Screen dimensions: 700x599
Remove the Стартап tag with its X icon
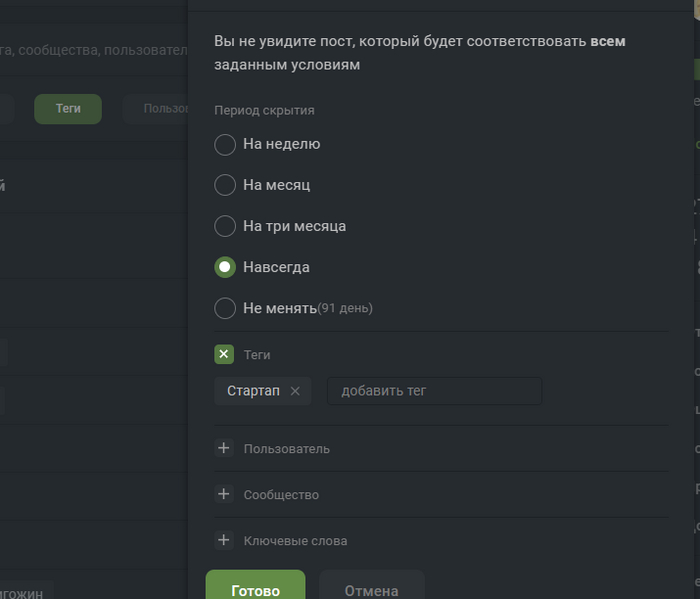(295, 391)
